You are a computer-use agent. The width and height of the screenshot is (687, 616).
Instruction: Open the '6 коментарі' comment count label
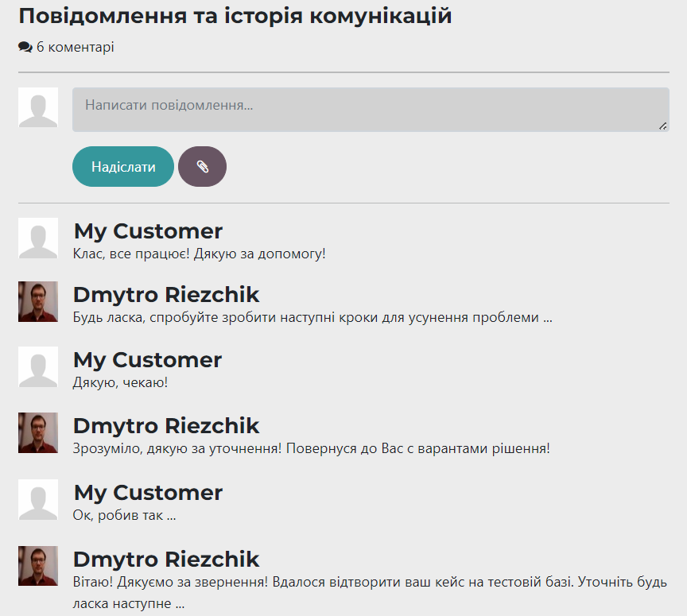75,48
